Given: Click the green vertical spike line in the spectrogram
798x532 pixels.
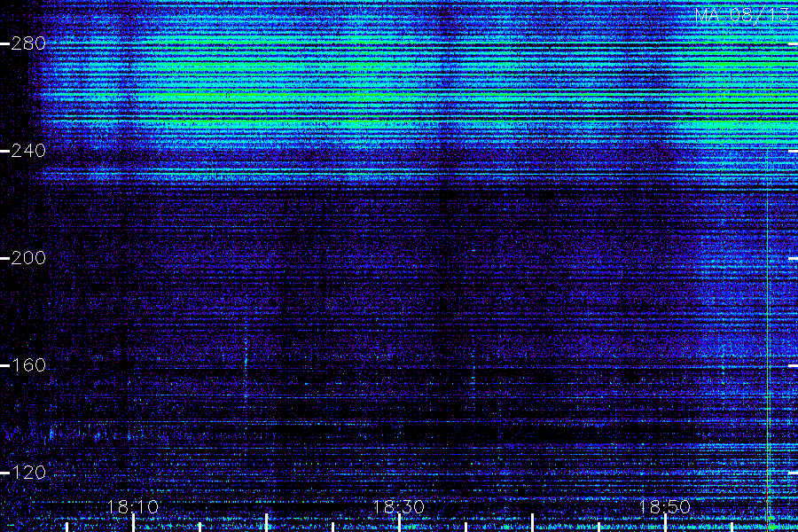Looking at the screenshot, I should point(768,339).
